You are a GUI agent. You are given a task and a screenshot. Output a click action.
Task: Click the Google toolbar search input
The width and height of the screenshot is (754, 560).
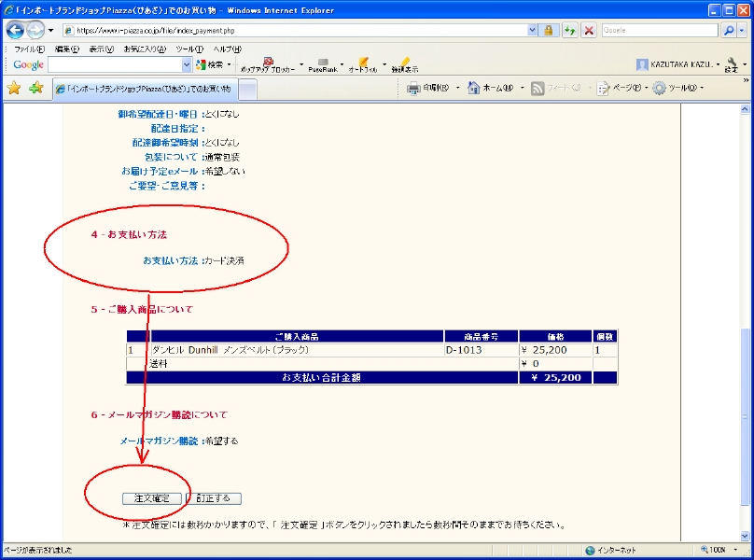pos(115,64)
